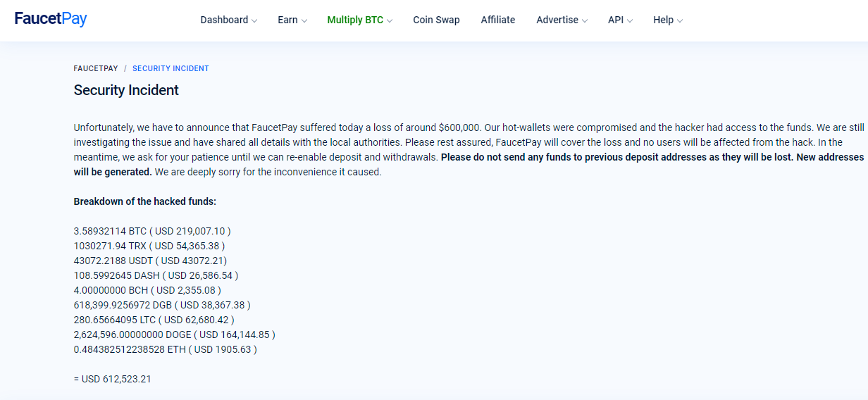Open the Affiliate page

pyautogui.click(x=498, y=20)
